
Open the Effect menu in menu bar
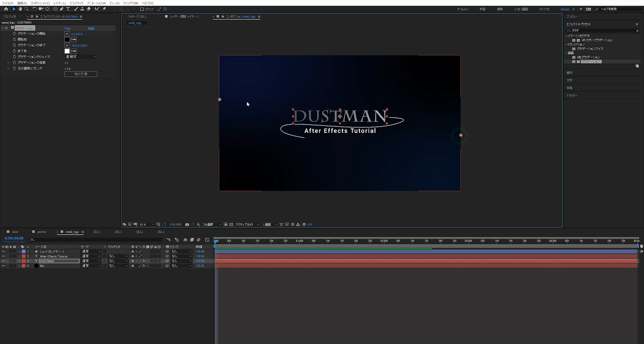(x=76, y=3)
